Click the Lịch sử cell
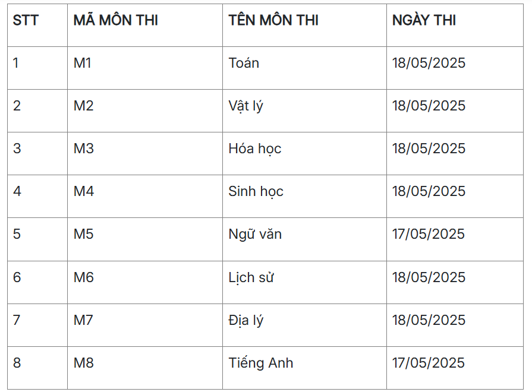Screen dimensions: 532x392 251,277
